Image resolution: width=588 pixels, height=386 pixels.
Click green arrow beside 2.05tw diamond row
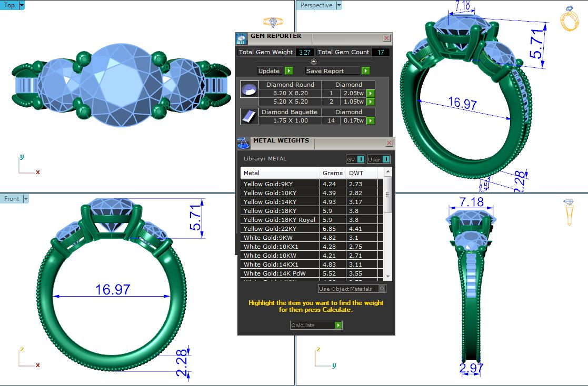coord(371,93)
